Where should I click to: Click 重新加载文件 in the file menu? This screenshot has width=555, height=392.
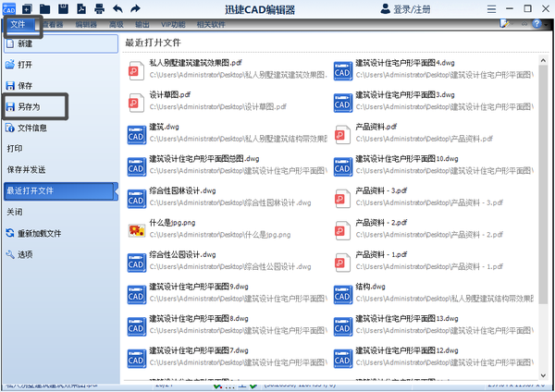click(x=61, y=234)
